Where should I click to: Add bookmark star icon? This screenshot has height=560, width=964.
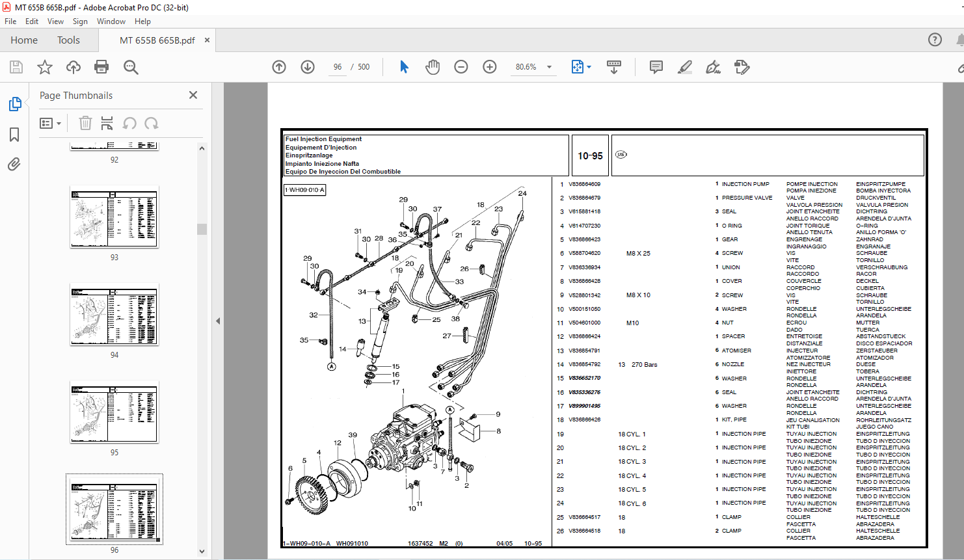click(45, 67)
